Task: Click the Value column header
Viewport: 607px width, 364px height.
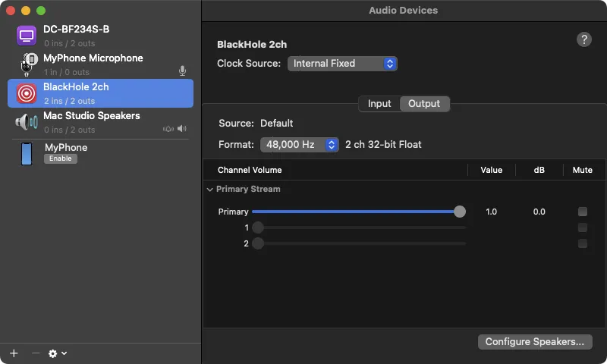Action: pos(491,170)
